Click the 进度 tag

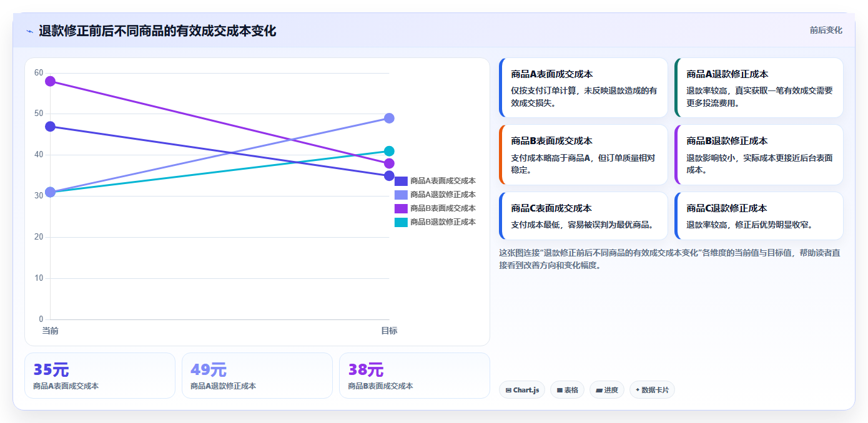point(607,390)
